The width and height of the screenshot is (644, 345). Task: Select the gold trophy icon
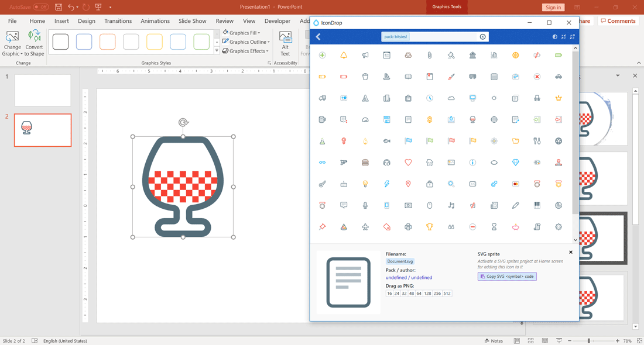pyautogui.click(x=430, y=227)
